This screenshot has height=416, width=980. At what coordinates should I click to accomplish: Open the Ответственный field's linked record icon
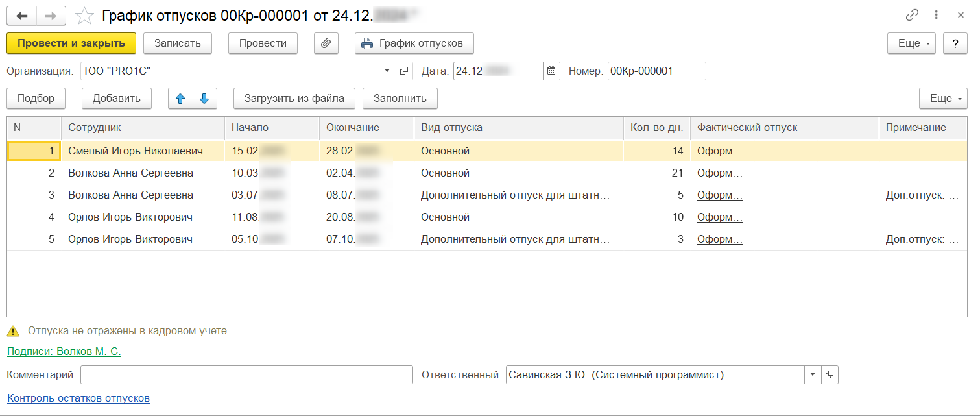pyautogui.click(x=830, y=374)
